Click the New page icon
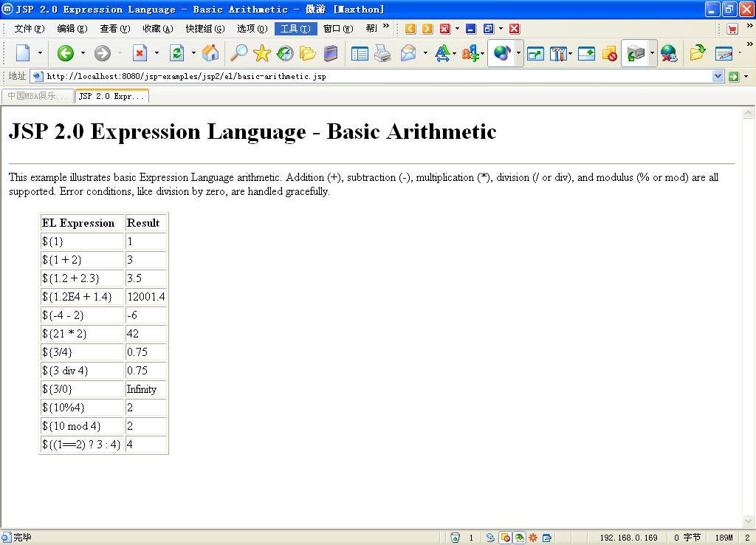 pos(23,53)
